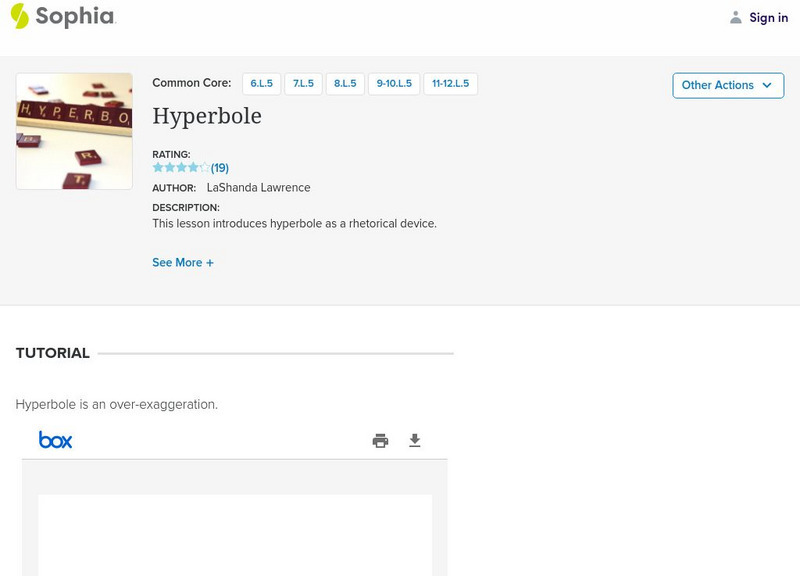The width and height of the screenshot is (800, 576).
Task: Expand the See More description
Action: click(x=183, y=263)
